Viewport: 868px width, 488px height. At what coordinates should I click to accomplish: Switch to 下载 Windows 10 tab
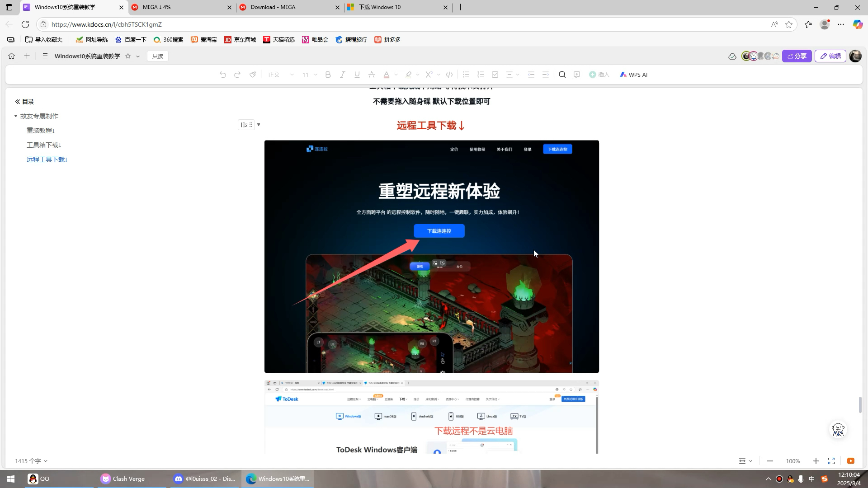click(x=398, y=7)
